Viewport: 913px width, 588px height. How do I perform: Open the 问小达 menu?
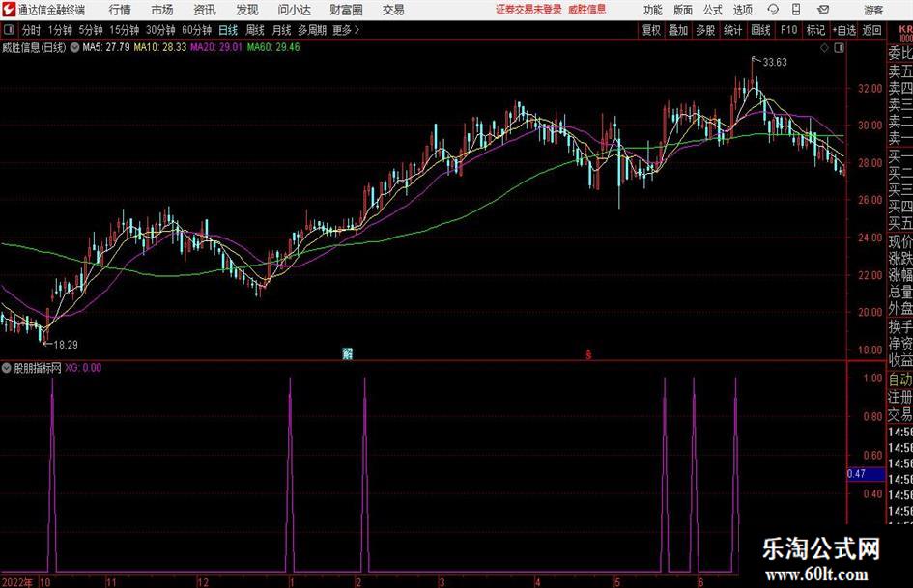pyautogui.click(x=294, y=10)
